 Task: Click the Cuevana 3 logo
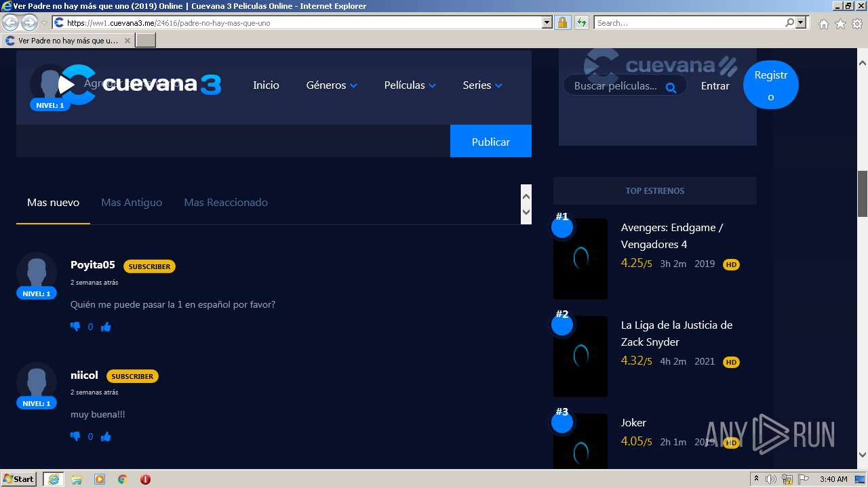pos(141,85)
